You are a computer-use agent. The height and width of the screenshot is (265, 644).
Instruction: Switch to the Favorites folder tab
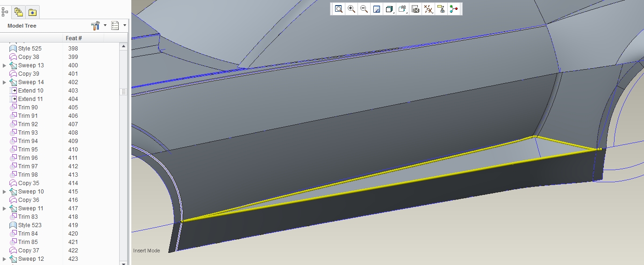click(32, 12)
